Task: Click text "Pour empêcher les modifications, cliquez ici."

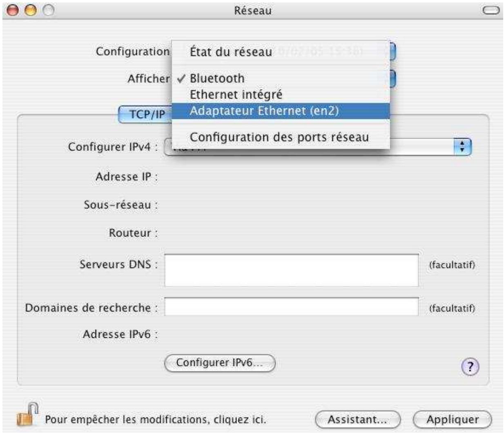Action: pos(156,420)
